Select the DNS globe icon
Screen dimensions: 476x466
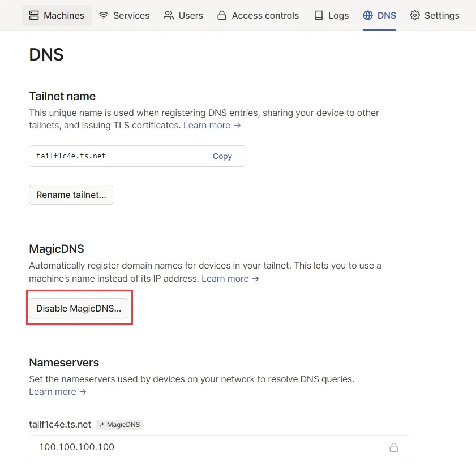pos(367,15)
